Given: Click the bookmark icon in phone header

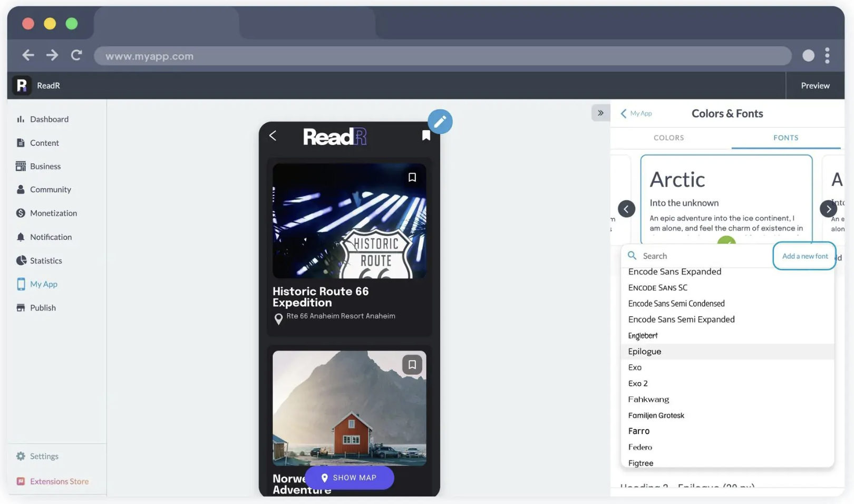Looking at the screenshot, I should point(426,136).
